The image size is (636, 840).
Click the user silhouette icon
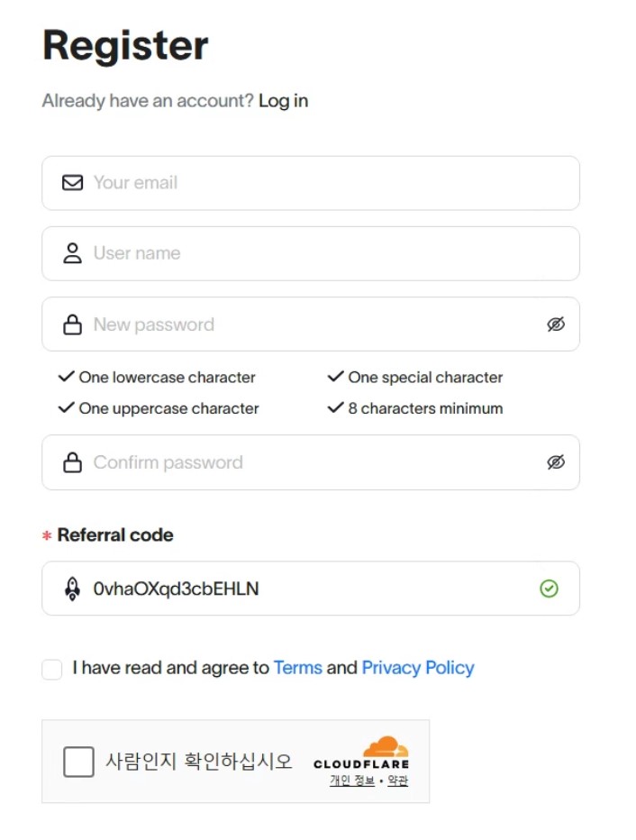point(72,253)
